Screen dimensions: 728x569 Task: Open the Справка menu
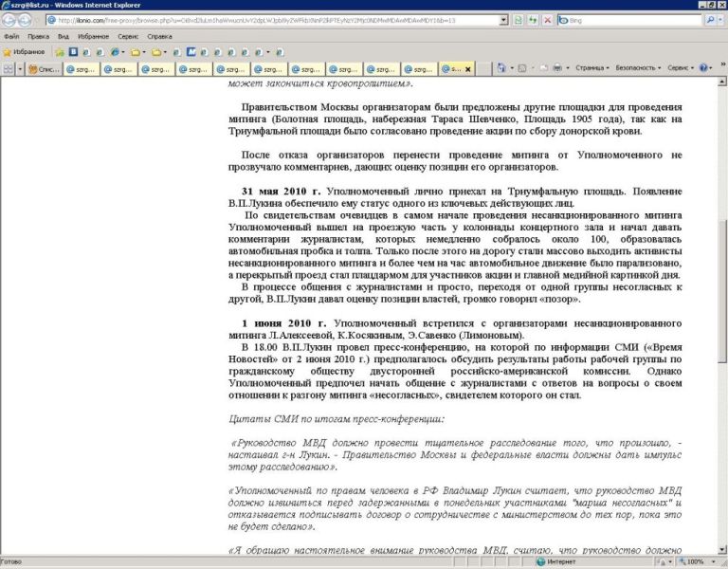(x=159, y=36)
